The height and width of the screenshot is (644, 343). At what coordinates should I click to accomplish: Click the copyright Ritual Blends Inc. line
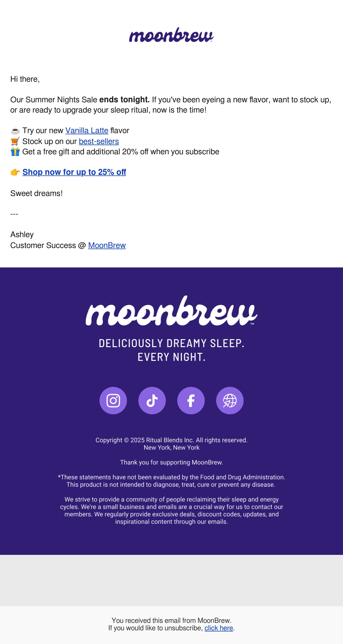[x=171, y=440]
